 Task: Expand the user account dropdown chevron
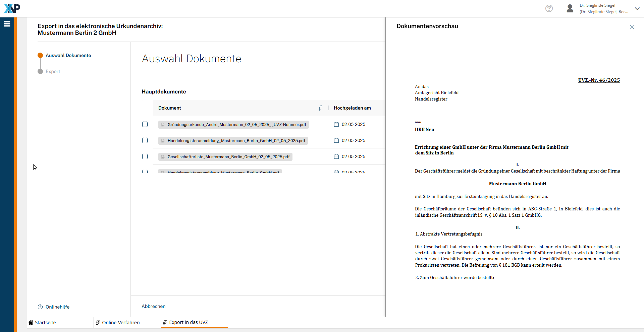click(x=637, y=8)
